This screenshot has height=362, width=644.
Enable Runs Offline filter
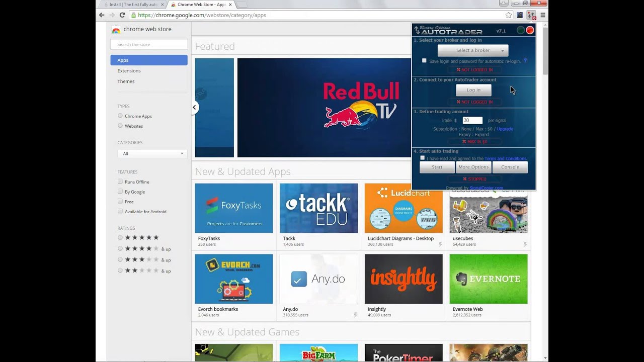click(x=120, y=182)
